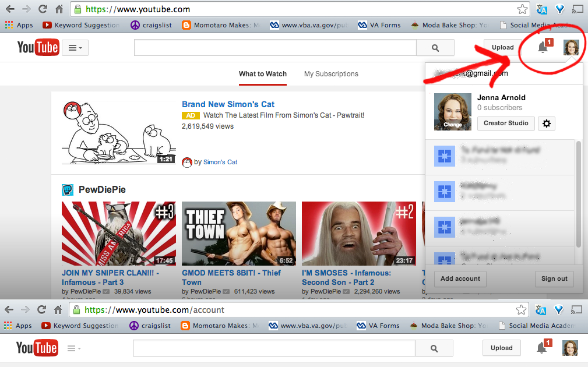
Task: Click Upload button in bottom YouTube header
Action: [x=501, y=348]
